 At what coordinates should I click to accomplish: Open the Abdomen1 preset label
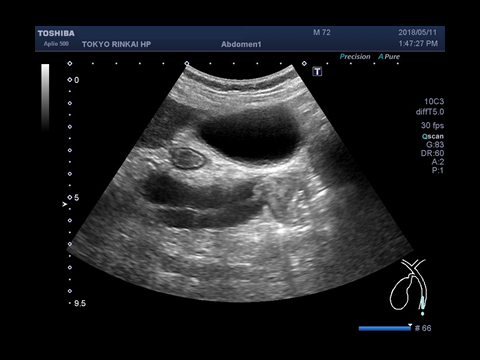241,44
